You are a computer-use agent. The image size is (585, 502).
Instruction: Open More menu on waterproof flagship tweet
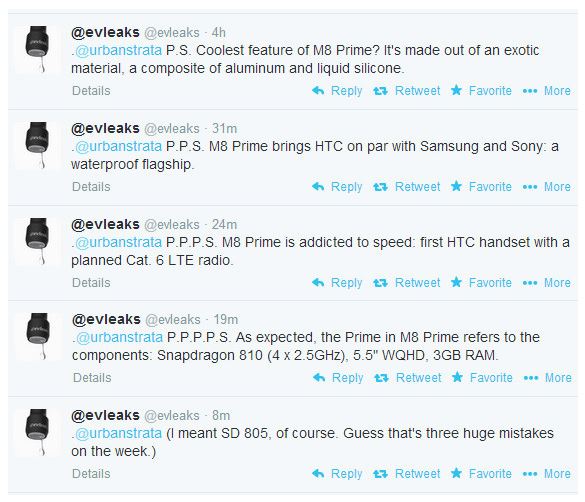coord(547,186)
